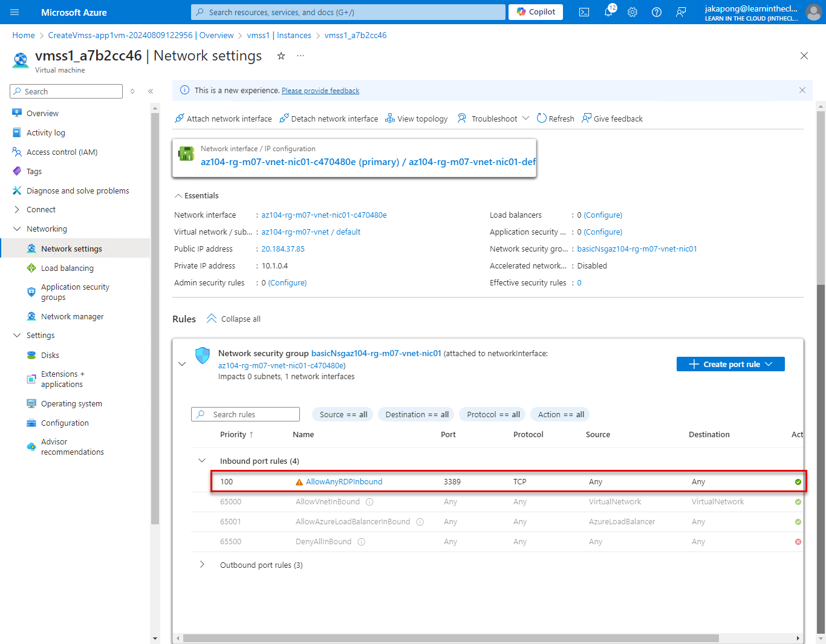Dismiss the new experience banner
Screen dimensions: 826x644
click(802, 90)
